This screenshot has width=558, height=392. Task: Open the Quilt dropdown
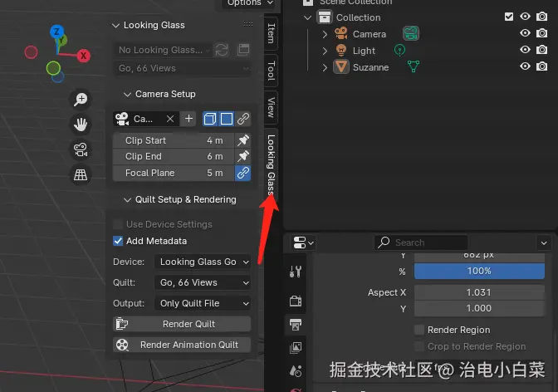coord(203,282)
